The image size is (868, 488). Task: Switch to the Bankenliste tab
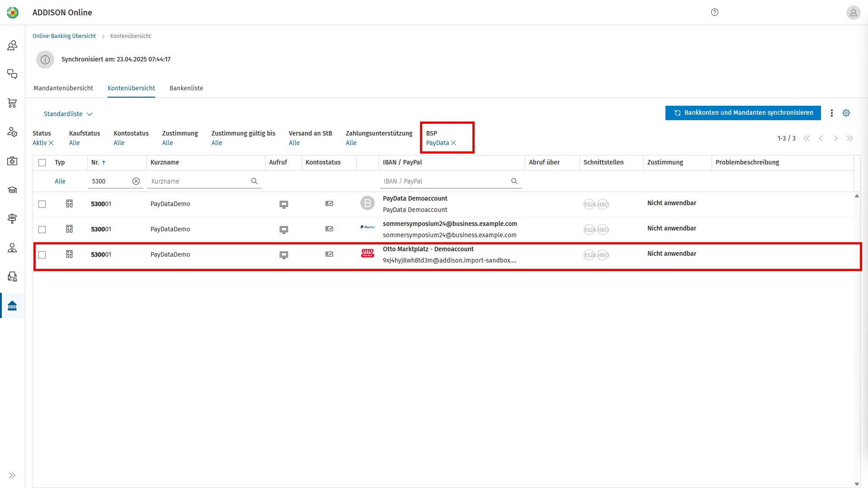186,88
